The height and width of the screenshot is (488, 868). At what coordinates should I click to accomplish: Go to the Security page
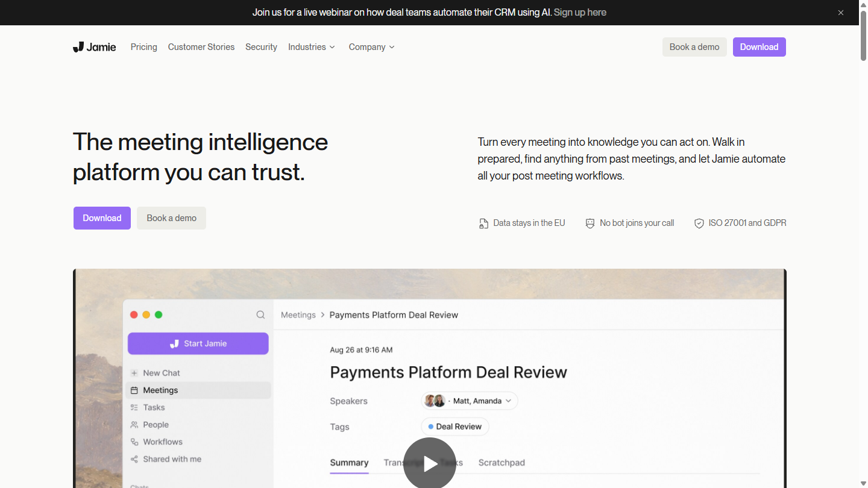(261, 47)
